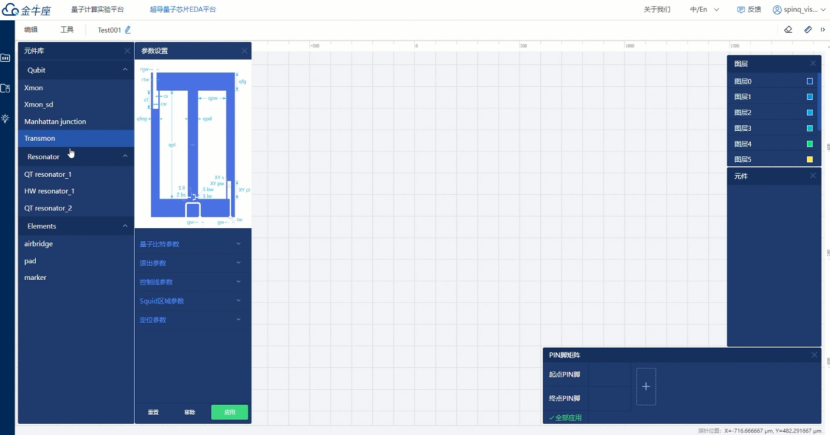Open the 编辑 menu

[x=31, y=30]
